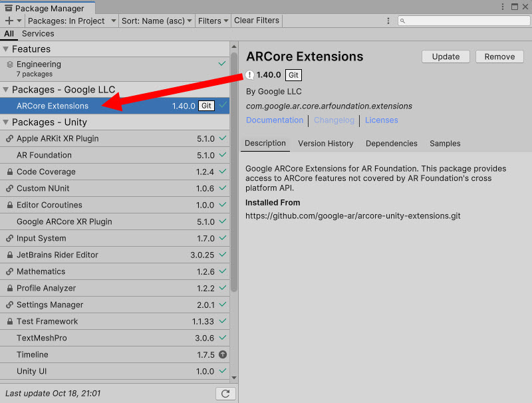Image resolution: width=532 pixels, height=403 pixels.
Task: Switch to the Description tab
Action: tap(265, 144)
